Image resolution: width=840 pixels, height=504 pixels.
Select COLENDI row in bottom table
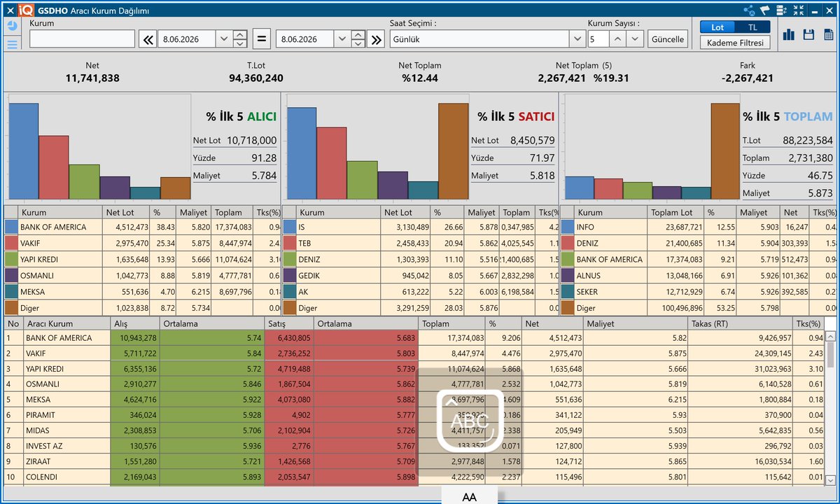point(414,477)
